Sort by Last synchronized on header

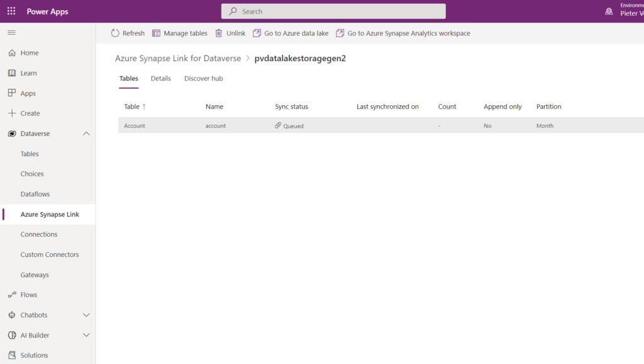pyautogui.click(x=387, y=106)
